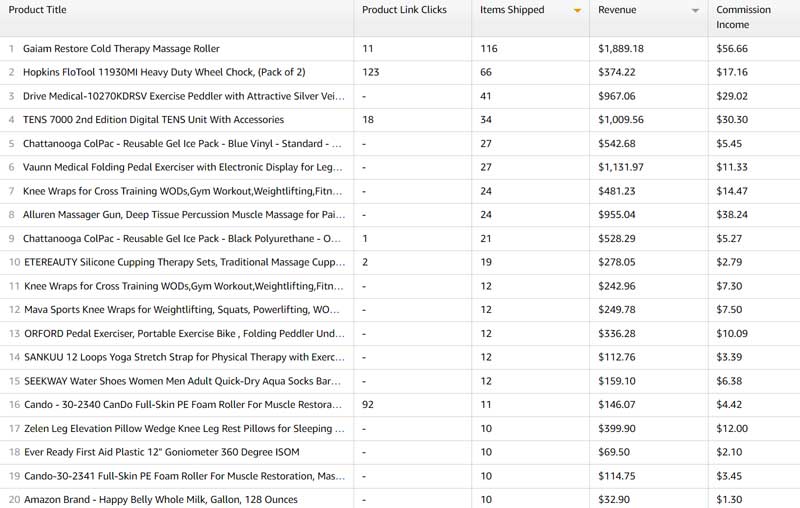Select Mava Sports Knee Wraps title
Screen dimensions: 800x508
pos(182,309)
